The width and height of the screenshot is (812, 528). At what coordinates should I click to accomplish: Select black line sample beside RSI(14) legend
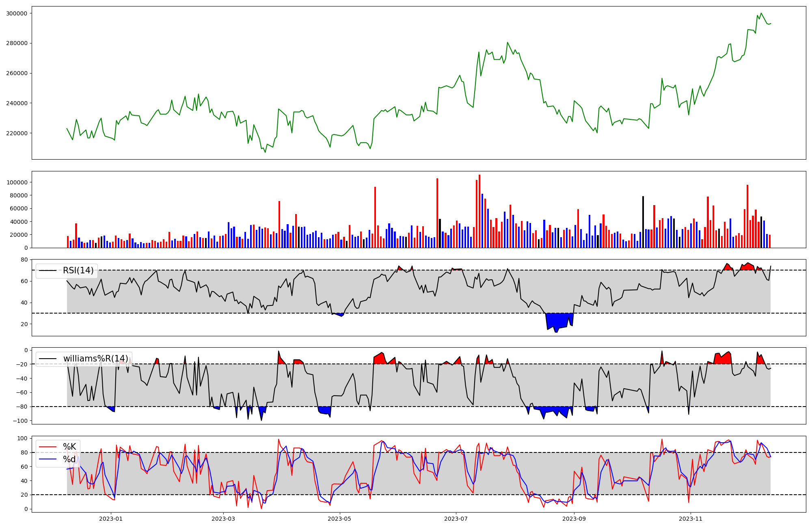48,271
